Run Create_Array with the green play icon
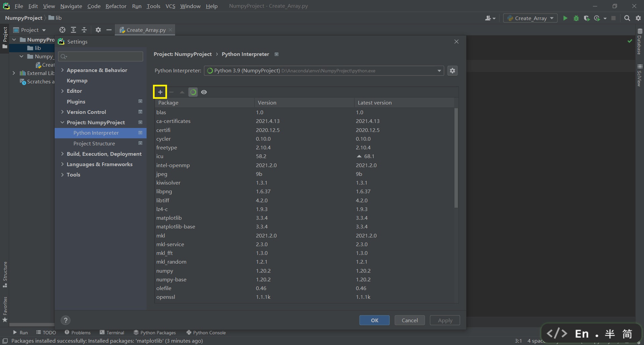 565,18
